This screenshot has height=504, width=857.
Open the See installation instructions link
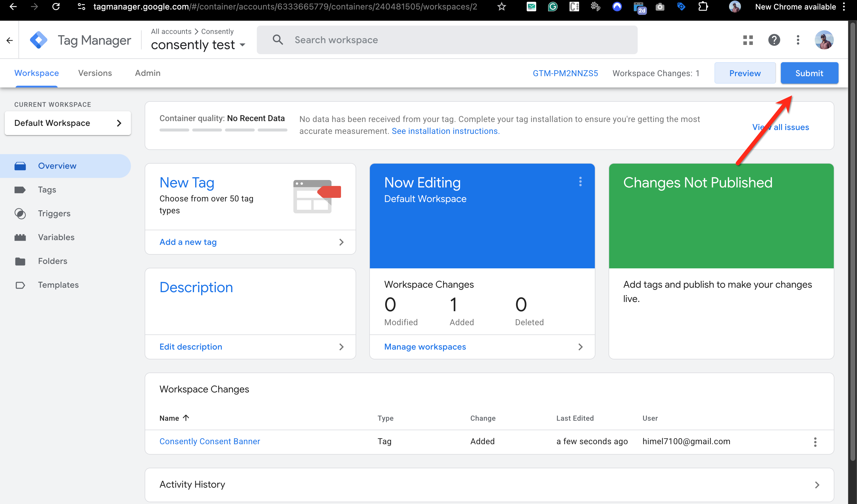tap(445, 131)
